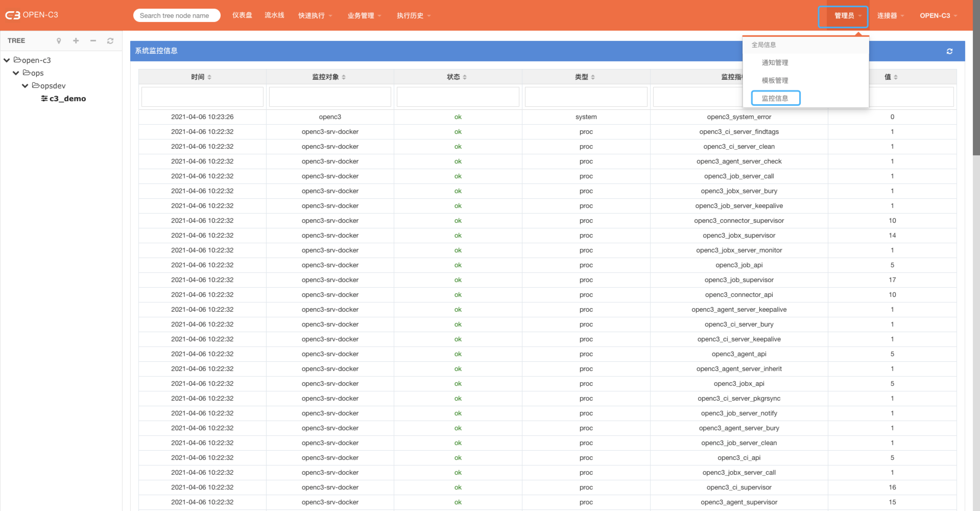Click the refresh icon in TREE panel
Viewport: 980px width, 511px height.
(x=111, y=41)
